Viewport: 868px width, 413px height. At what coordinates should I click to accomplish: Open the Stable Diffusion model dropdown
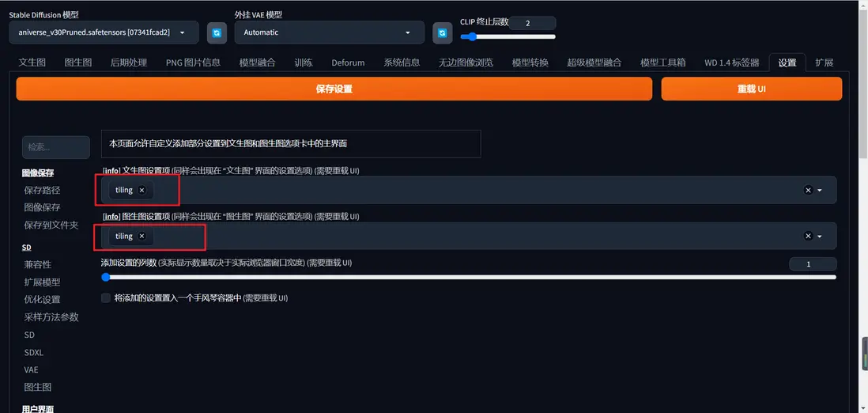pyautogui.click(x=104, y=32)
